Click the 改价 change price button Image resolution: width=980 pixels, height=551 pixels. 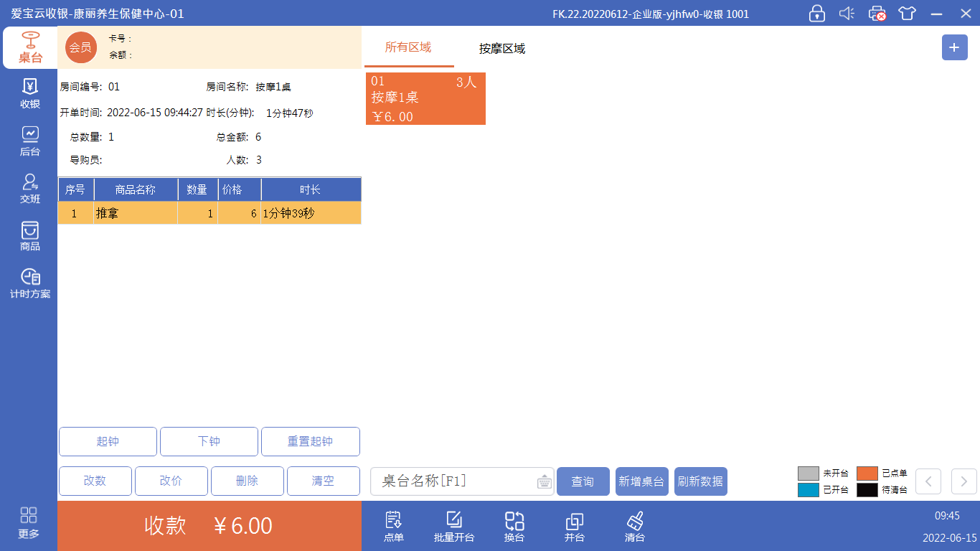click(171, 481)
